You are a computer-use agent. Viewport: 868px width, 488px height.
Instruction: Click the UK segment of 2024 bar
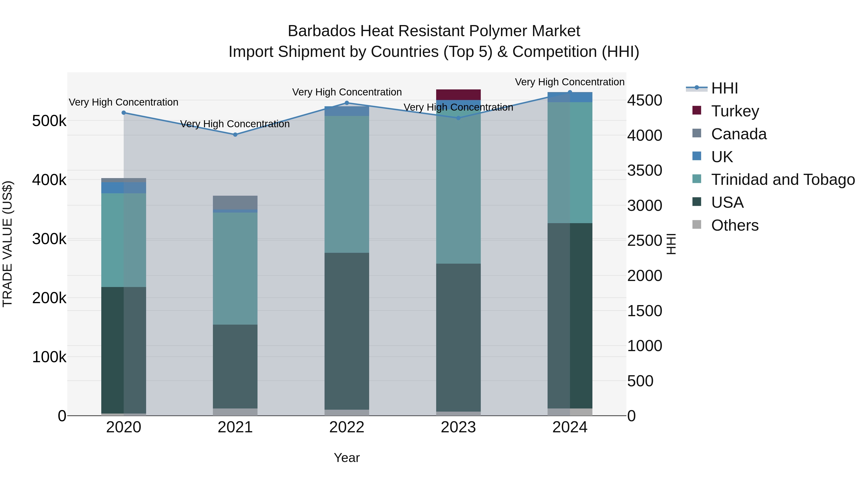pyautogui.click(x=570, y=97)
